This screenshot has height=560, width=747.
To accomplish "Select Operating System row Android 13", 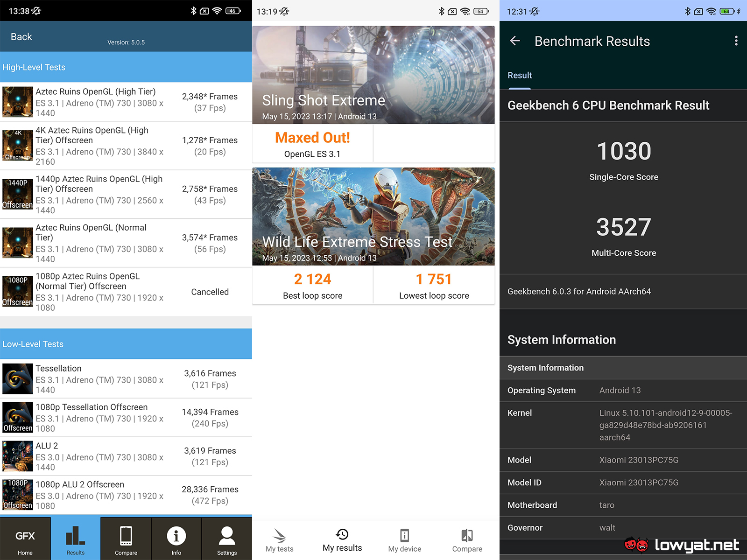I will point(623,391).
